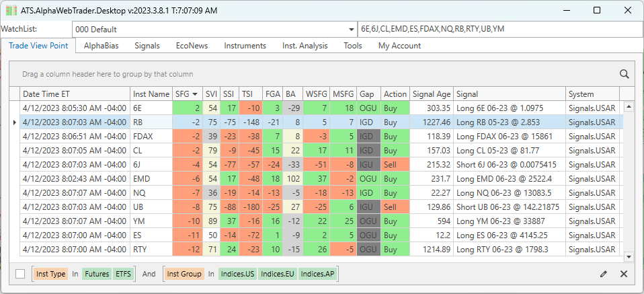This screenshot has height=294, width=644.
Task: Click the green Buy cell for 6E
Action: (395, 108)
